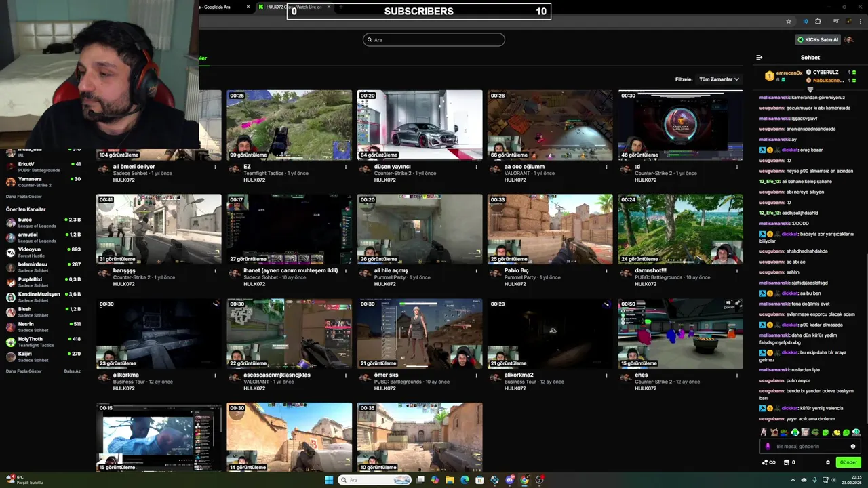
Task: Play the 'düşen yayıncı' car clip thumbnail
Action: pos(420,125)
